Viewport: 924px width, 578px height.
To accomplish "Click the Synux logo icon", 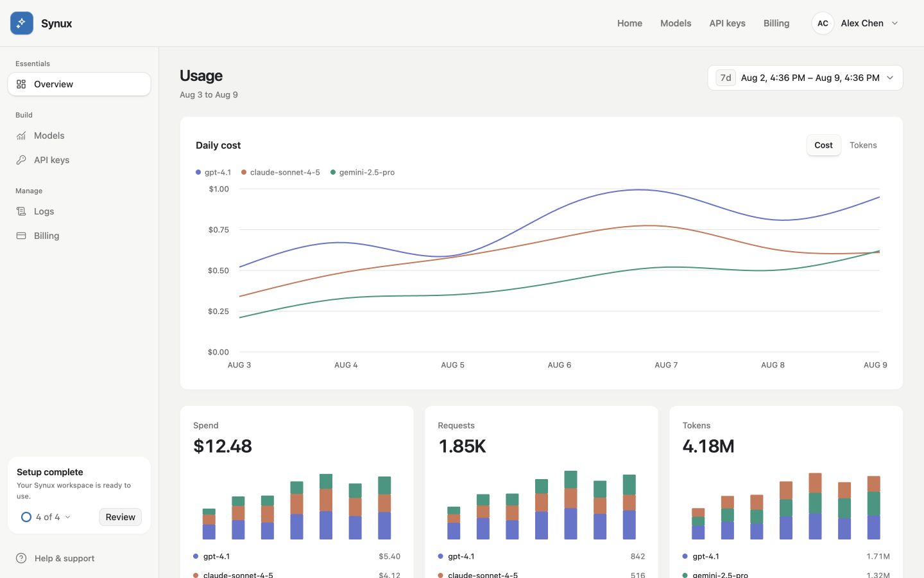I will pos(22,23).
